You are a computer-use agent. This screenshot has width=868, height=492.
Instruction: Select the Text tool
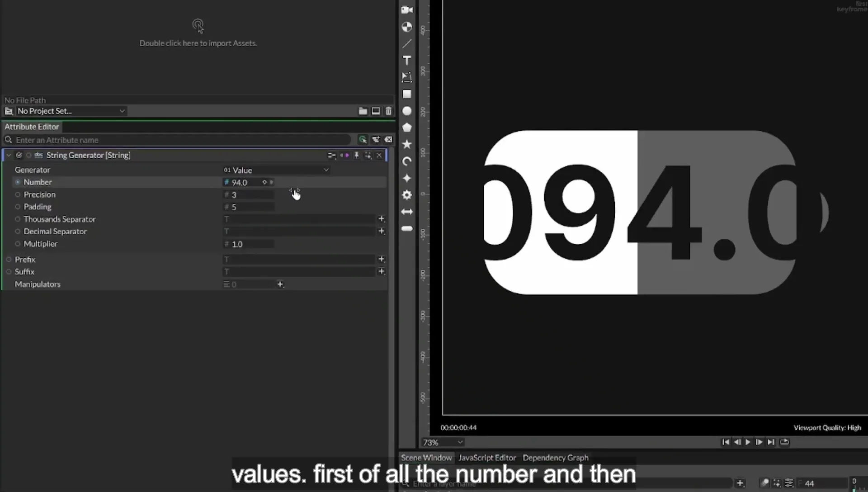407,61
